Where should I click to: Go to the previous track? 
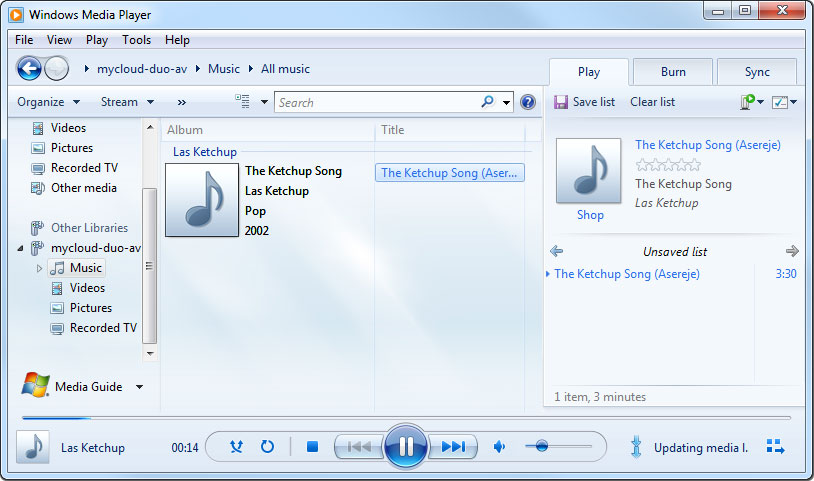[359, 447]
